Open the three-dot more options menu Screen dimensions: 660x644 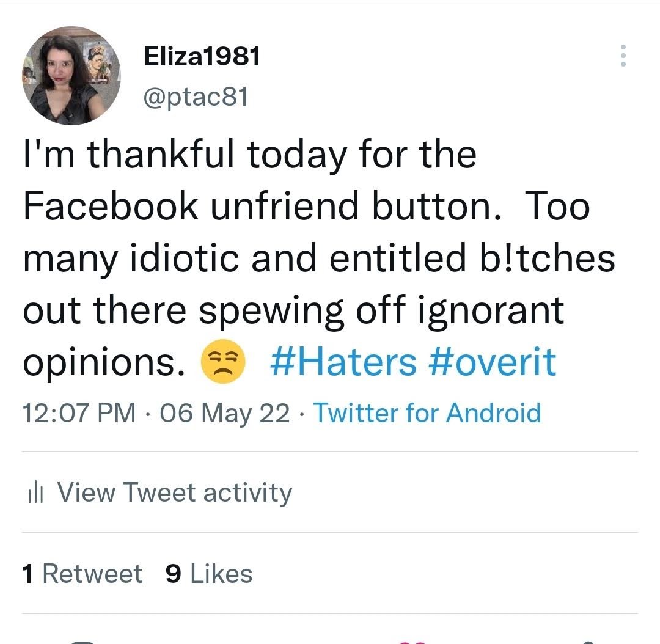[x=623, y=56]
